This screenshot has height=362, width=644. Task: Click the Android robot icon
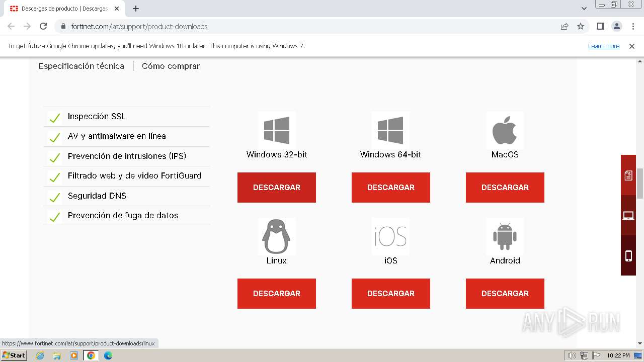point(505,236)
